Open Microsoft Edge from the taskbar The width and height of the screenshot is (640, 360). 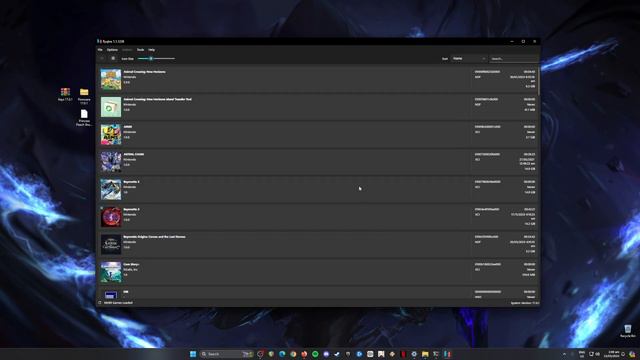tap(282, 354)
